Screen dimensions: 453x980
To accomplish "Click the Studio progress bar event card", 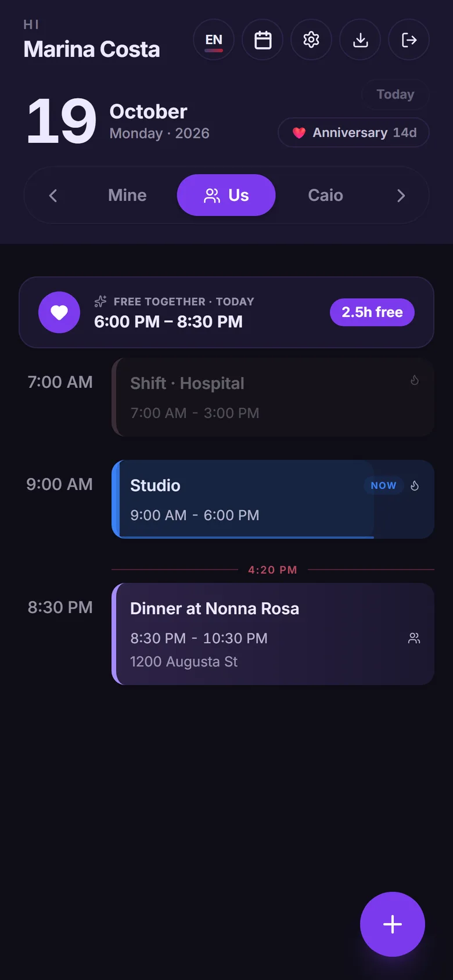I will click(x=273, y=499).
